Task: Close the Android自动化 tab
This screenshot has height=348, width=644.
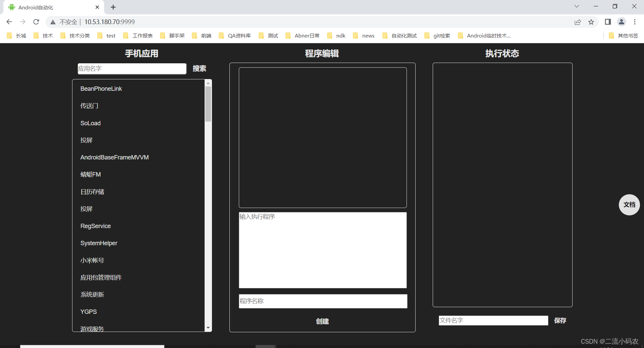Action: (x=97, y=7)
